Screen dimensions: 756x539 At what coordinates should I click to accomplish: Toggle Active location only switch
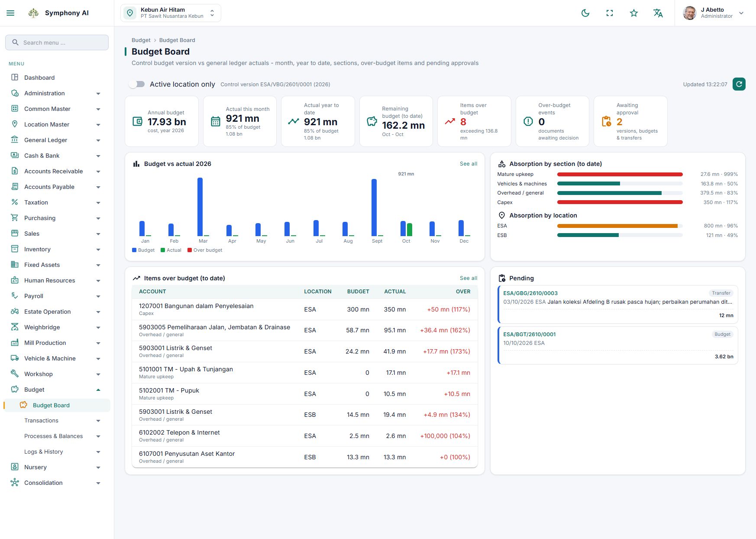pyautogui.click(x=137, y=84)
